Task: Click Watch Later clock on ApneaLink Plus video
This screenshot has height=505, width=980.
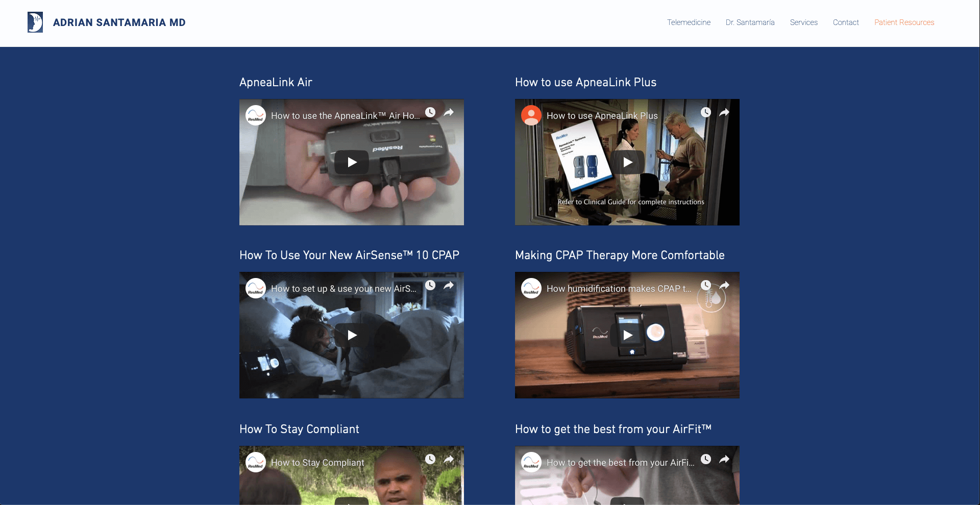Action: click(x=706, y=112)
